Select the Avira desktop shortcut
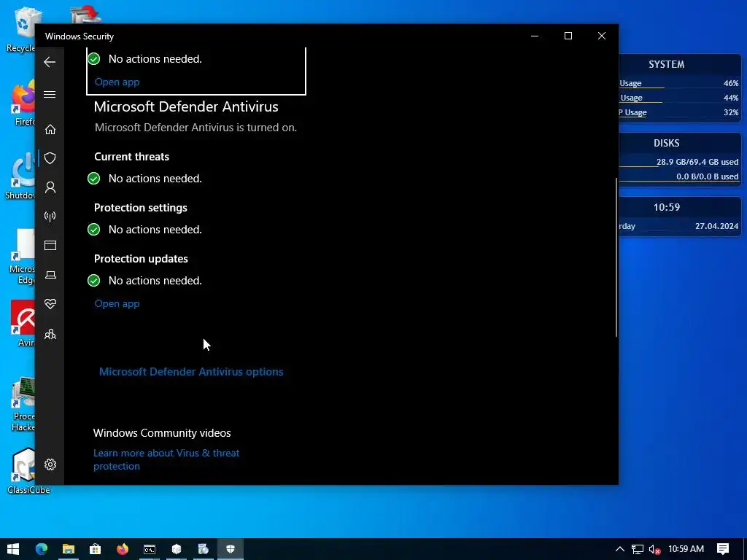The width and height of the screenshot is (747, 560). [x=23, y=324]
